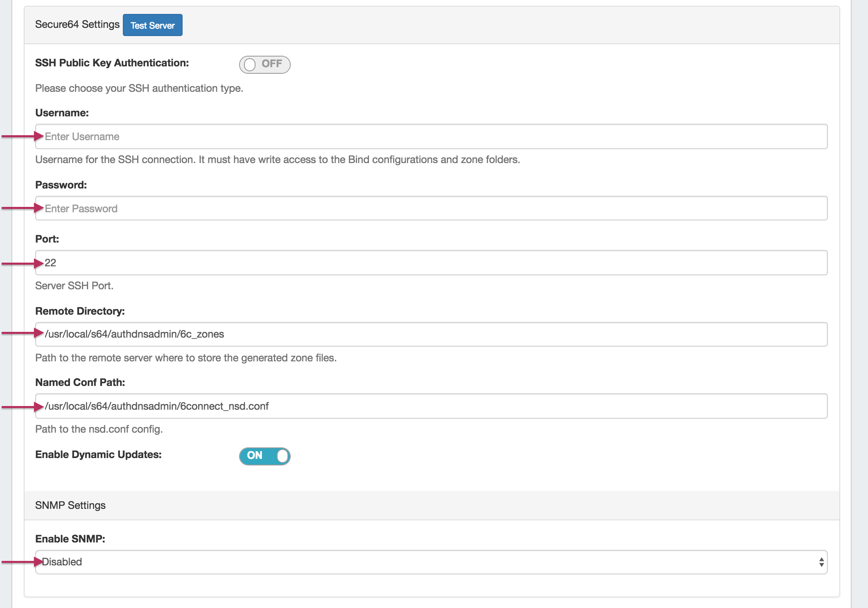Click the Named Conf Path field
Screen dimensions: 868x608
(x=431, y=406)
